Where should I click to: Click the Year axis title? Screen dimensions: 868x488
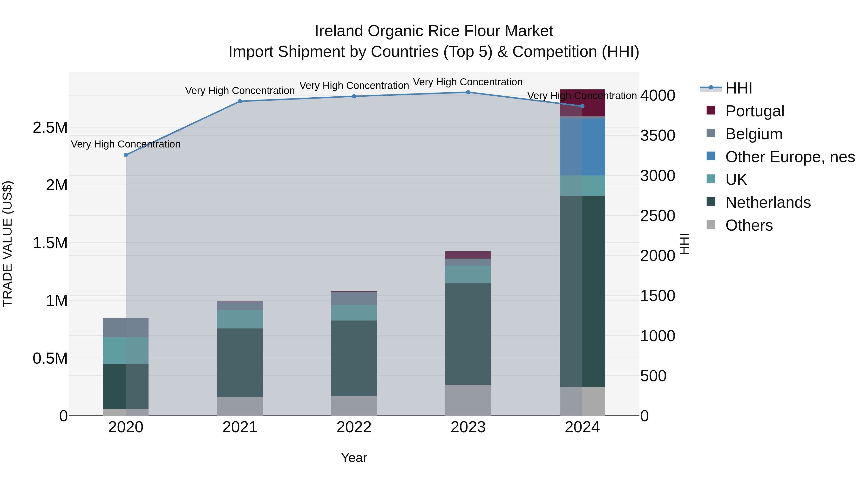click(354, 458)
